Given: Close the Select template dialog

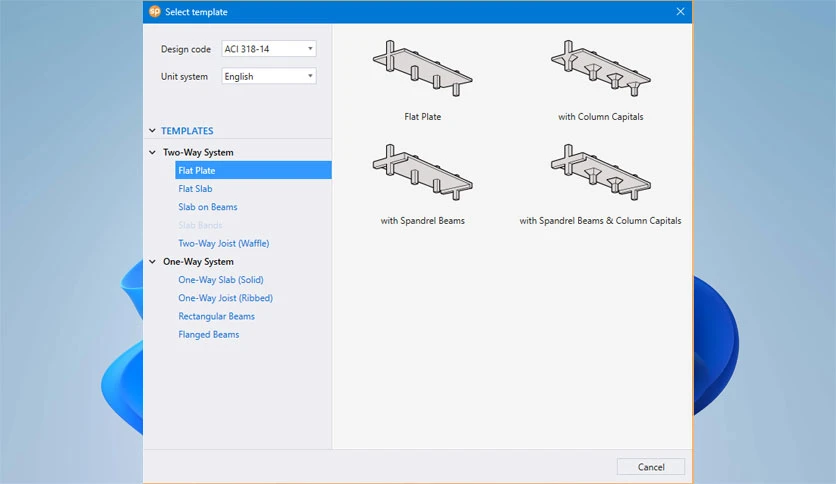Looking at the screenshot, I should 680,12.
